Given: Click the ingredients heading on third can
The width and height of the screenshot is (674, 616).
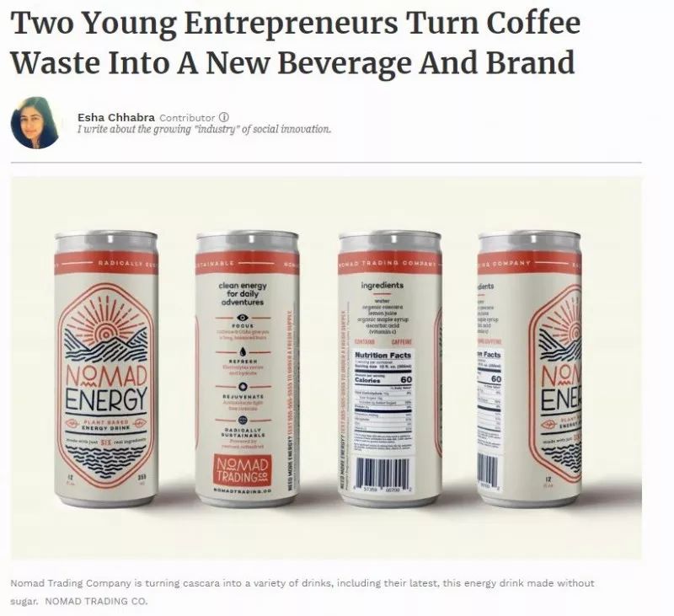Looking at the screenshot, I should point(382,285).
